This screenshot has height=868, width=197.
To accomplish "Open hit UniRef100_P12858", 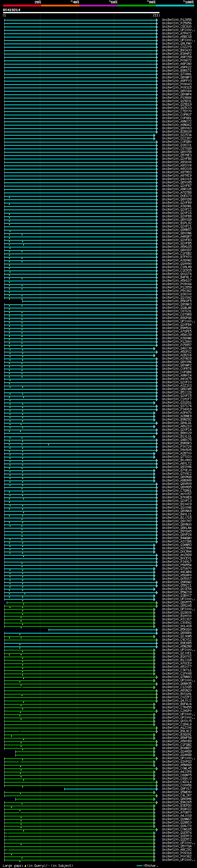I will tap(177, 20).
